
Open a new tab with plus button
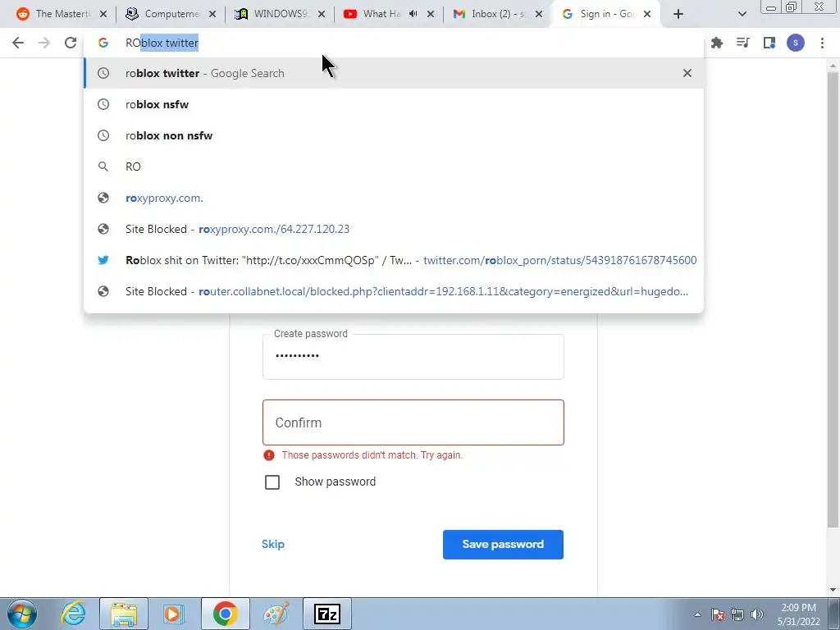(678, 14)
